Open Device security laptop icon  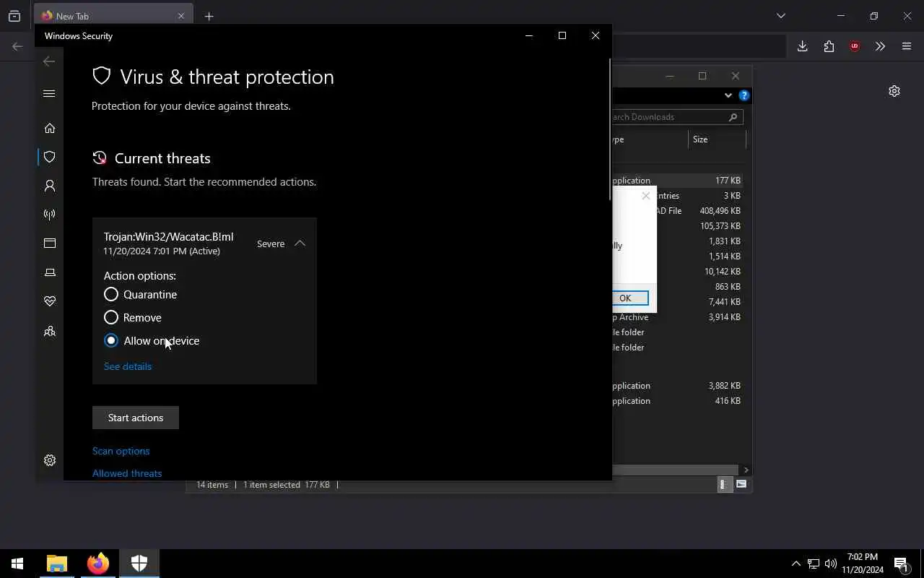[50, 272]
